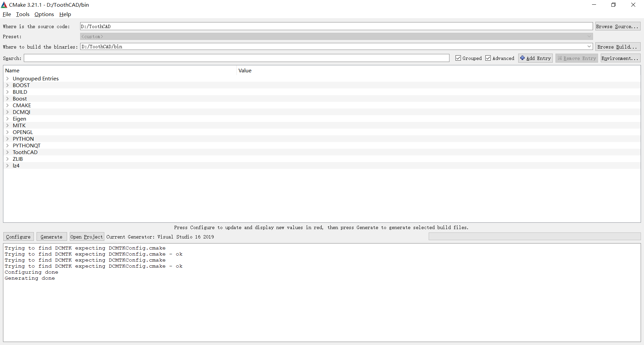Expand the CMAKE group
Screen dimensions: 644x345
point(7,105)
